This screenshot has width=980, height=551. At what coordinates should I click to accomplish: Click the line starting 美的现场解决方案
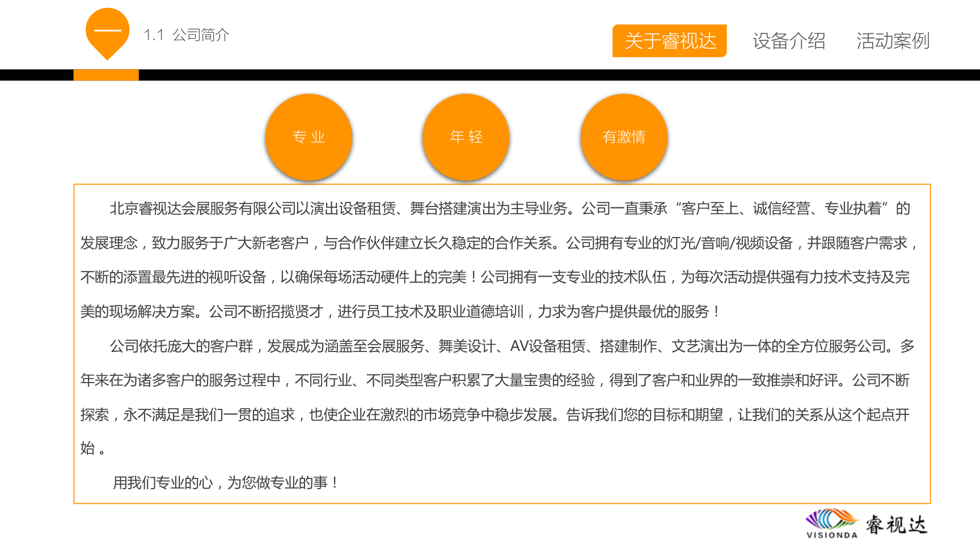pyautogui.click(x=400, y=312)
